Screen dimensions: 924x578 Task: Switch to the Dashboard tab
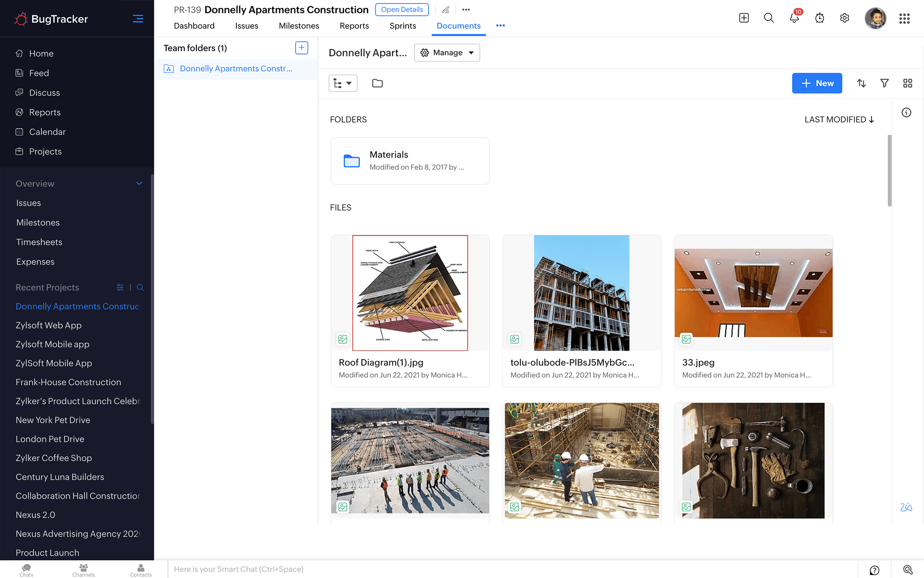point(194,26)
